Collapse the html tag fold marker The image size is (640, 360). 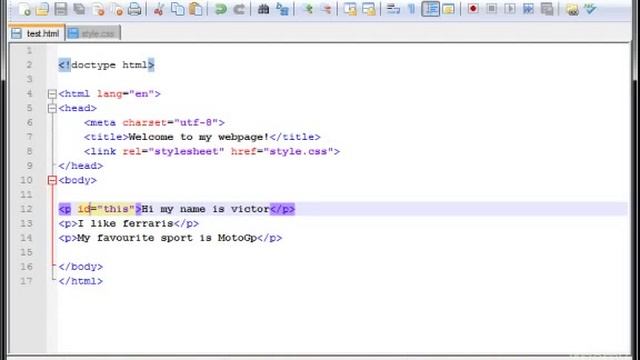tap(52, 94)
